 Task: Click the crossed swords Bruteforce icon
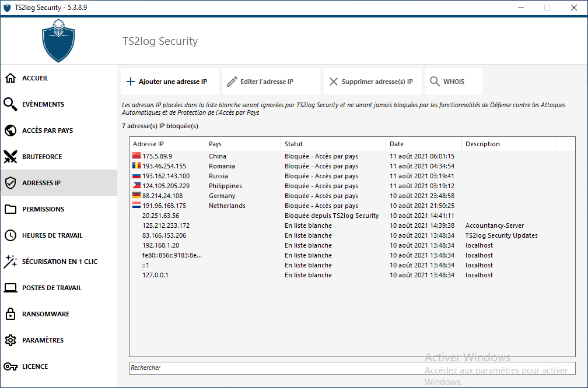tap(10, 157)
